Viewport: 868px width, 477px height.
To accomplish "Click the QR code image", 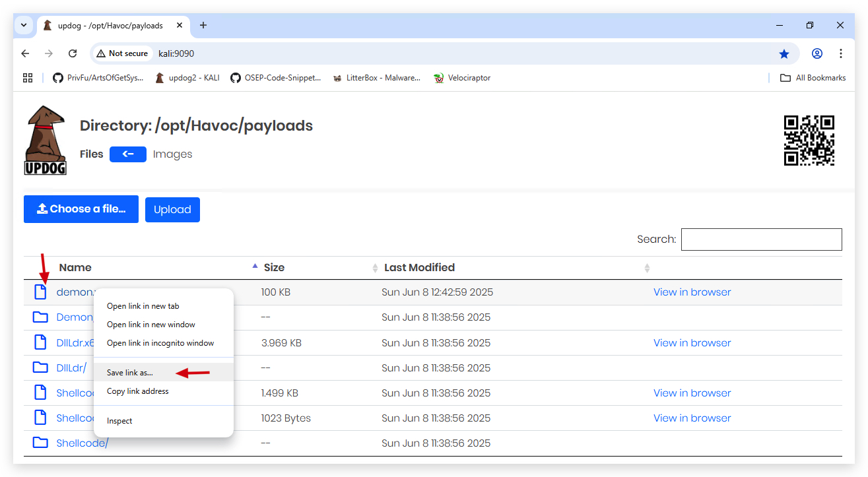I will (809, 141).
